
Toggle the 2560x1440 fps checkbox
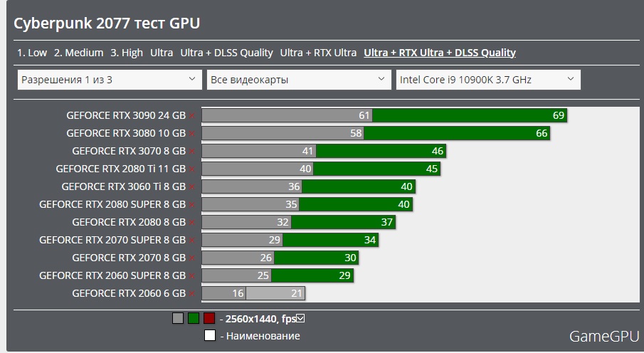(300, 318)
